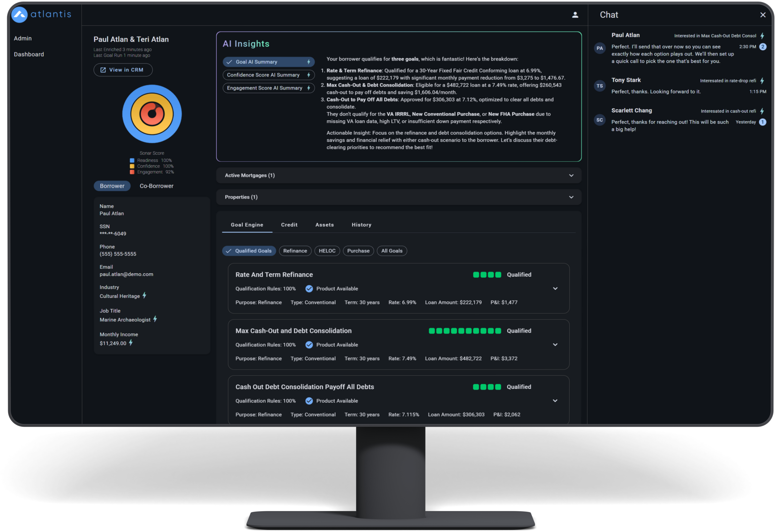Click lightning icon beside $11,249.00 income

131,343
